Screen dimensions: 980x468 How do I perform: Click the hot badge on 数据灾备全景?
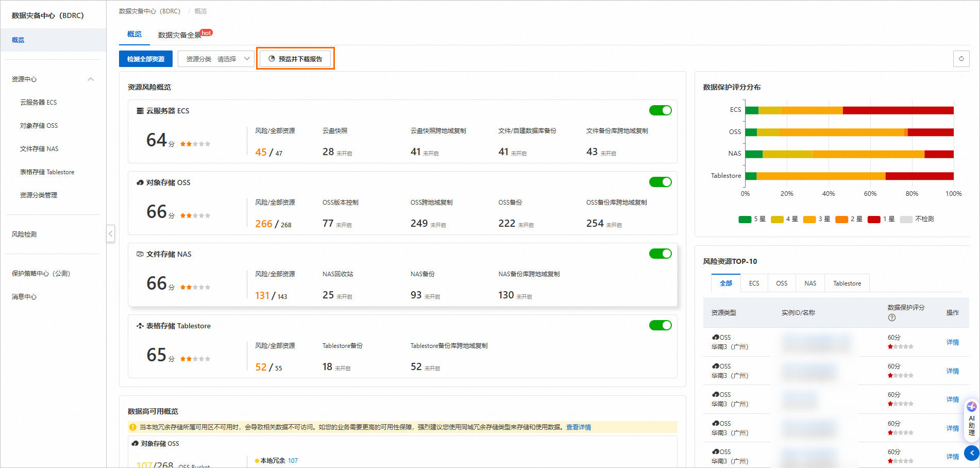tap(206, 32)
